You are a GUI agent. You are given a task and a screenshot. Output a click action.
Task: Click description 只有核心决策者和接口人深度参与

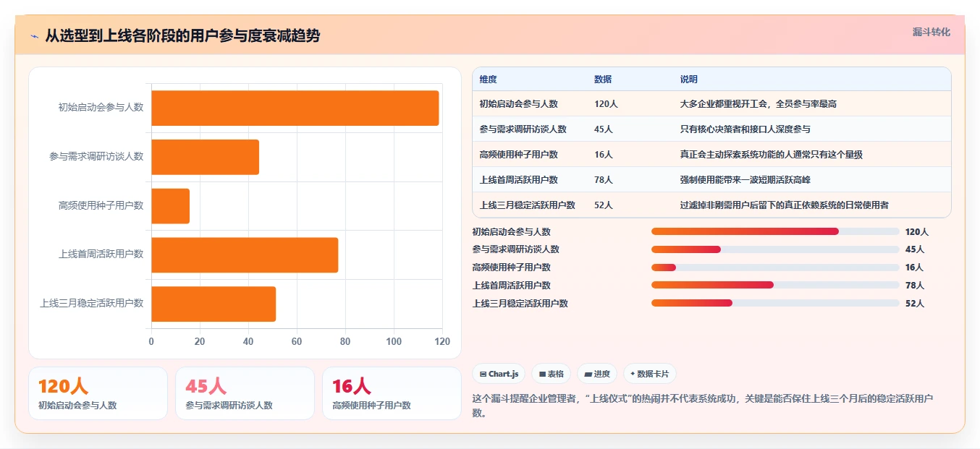tap(745, 129)
